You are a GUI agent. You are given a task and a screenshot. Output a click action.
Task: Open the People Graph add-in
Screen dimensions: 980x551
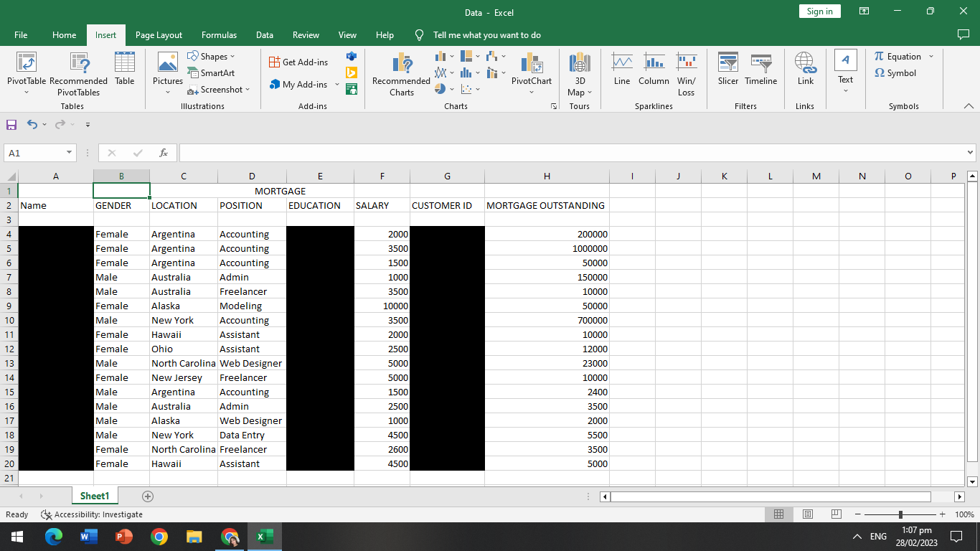click(352, 89)
